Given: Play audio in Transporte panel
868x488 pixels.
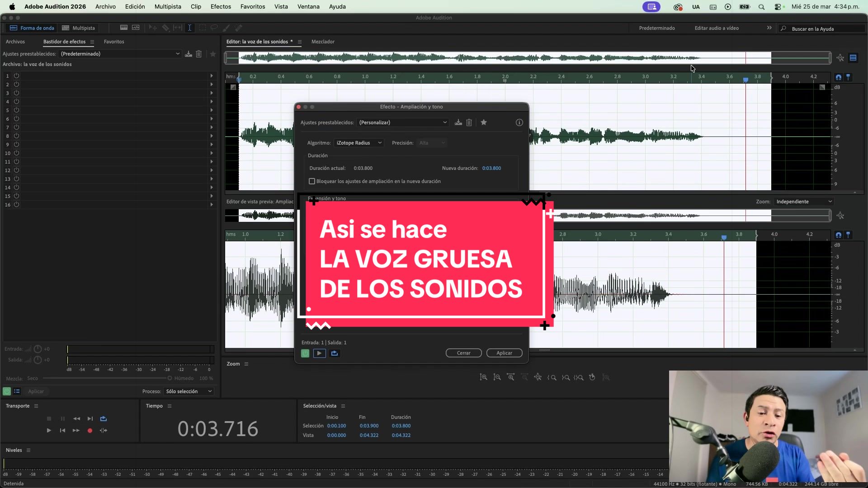Looking at the screenshot, I should click(49, 431).
